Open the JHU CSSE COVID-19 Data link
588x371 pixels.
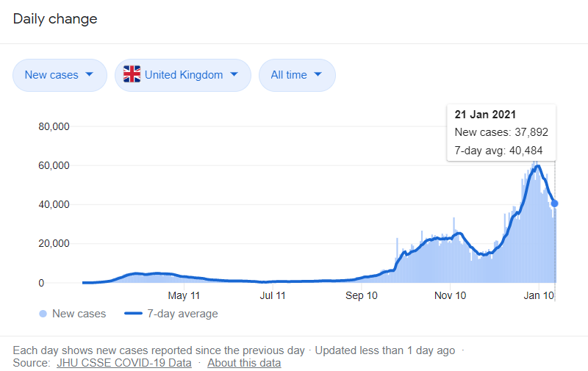123,363
